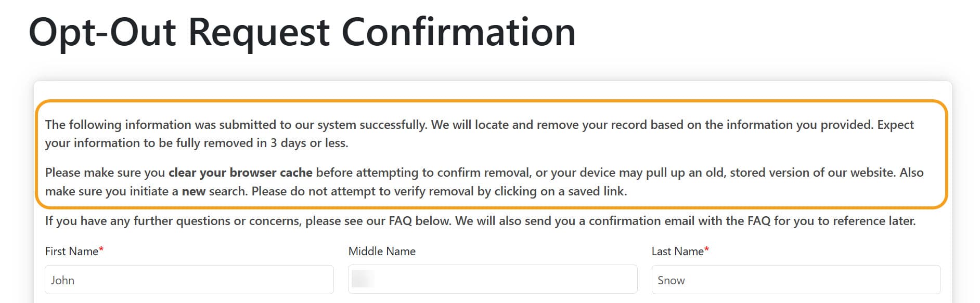
Task: Click the bolded "clear your browser cache" text
Action: pyautogui.click(x=240, y=173)
